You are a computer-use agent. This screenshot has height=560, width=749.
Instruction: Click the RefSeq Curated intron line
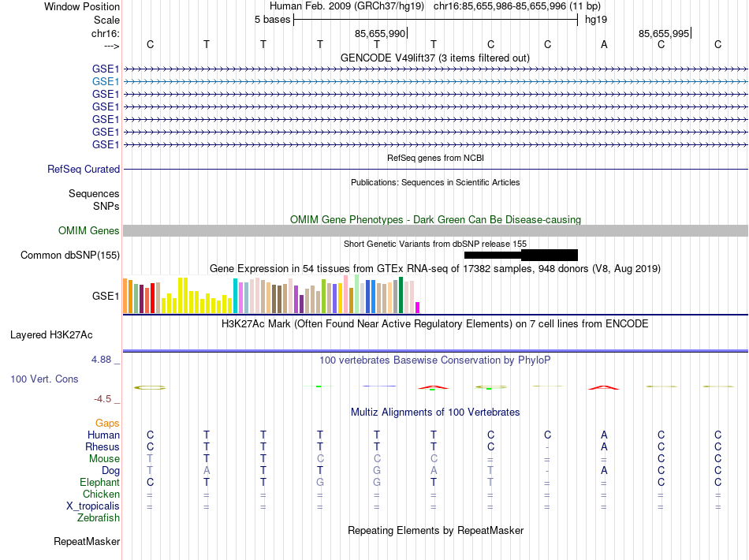[x=435, y=169]
